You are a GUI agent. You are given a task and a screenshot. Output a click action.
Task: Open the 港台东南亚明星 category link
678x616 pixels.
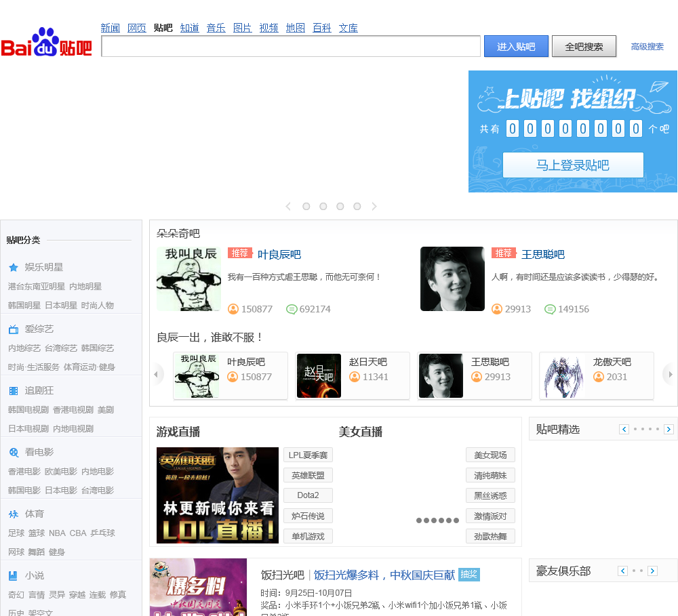pos(37,287)
